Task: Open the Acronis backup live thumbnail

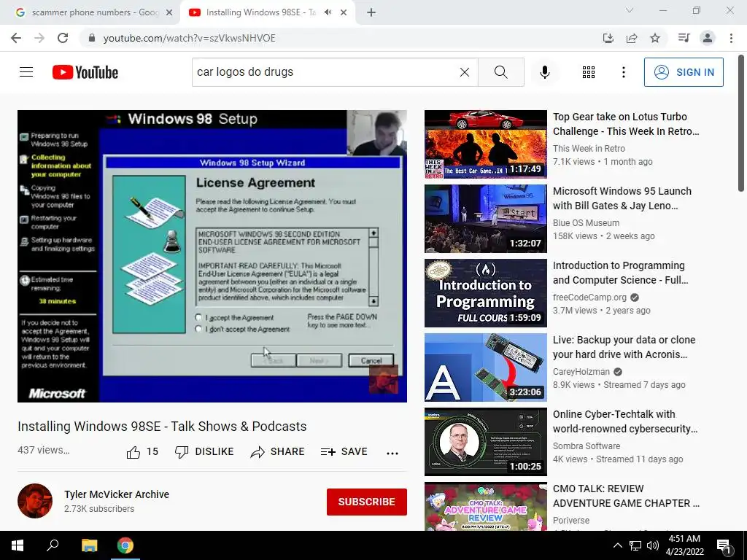Action: [x=485, y=367]
